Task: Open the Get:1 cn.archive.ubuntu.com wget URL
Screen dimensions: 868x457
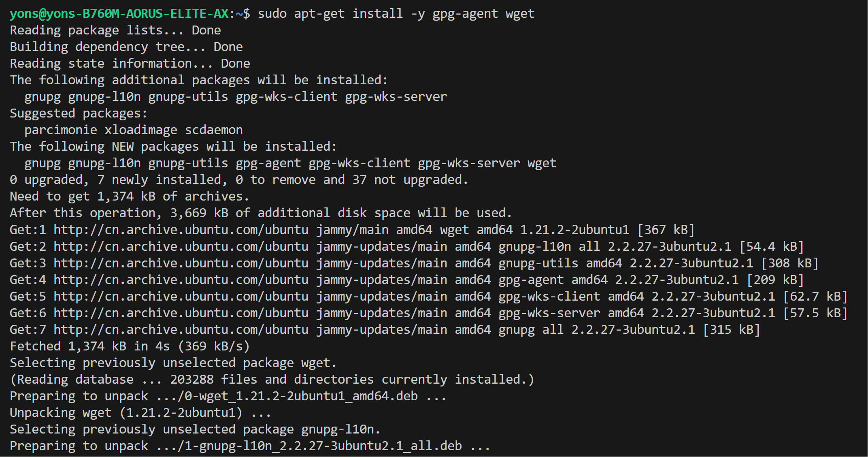Action: pyautogui.click(x=181, y=230)
